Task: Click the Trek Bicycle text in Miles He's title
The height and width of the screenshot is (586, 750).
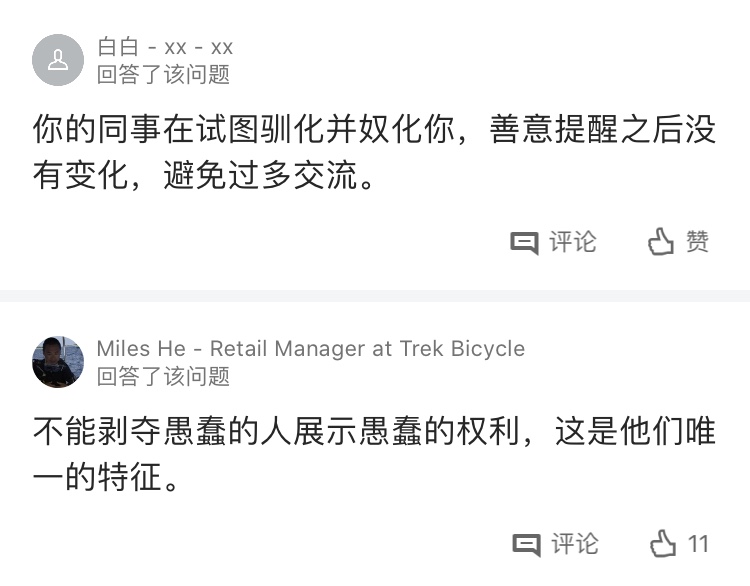Action: (462, 349)
